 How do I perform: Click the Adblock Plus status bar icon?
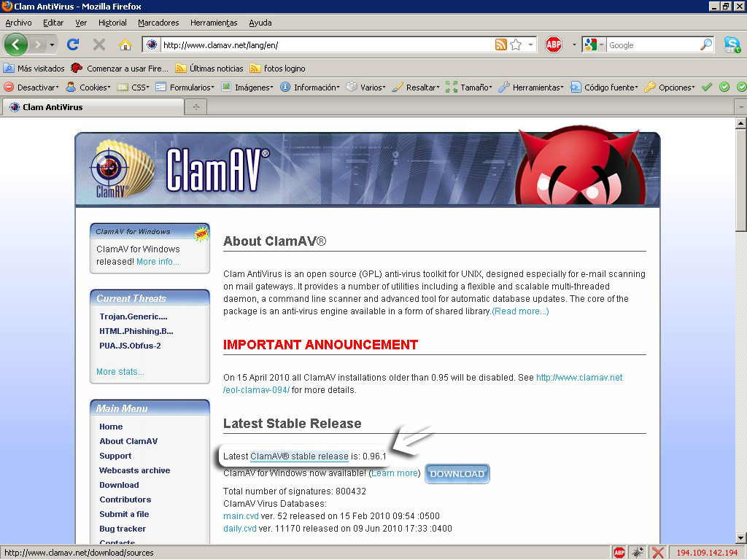pos(619,553)
